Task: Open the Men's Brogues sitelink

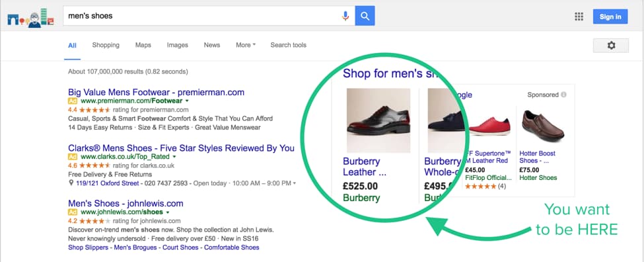Action: (x=135, y=247)
